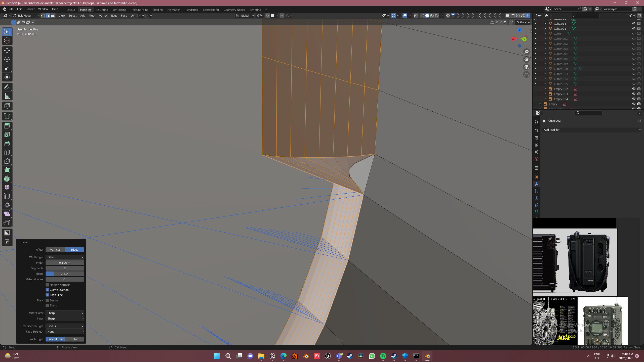Click the zoom view navigation icon
Image resolution: width=644 pixels, height=362 pixels.
click(526, 52)
